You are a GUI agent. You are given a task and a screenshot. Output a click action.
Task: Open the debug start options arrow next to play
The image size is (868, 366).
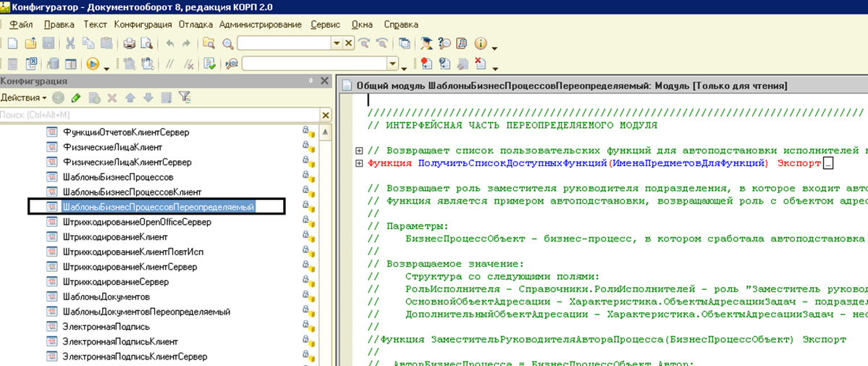coord(106,67)
